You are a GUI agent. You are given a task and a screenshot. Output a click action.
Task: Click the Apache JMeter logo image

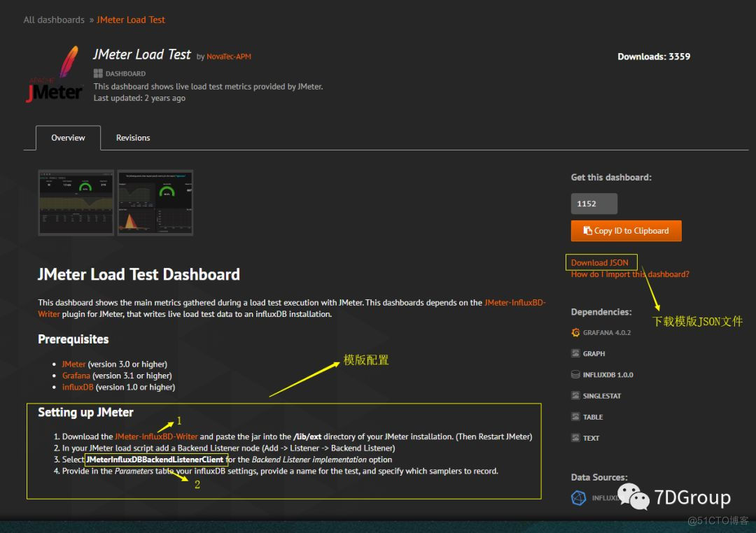[55, 74]
